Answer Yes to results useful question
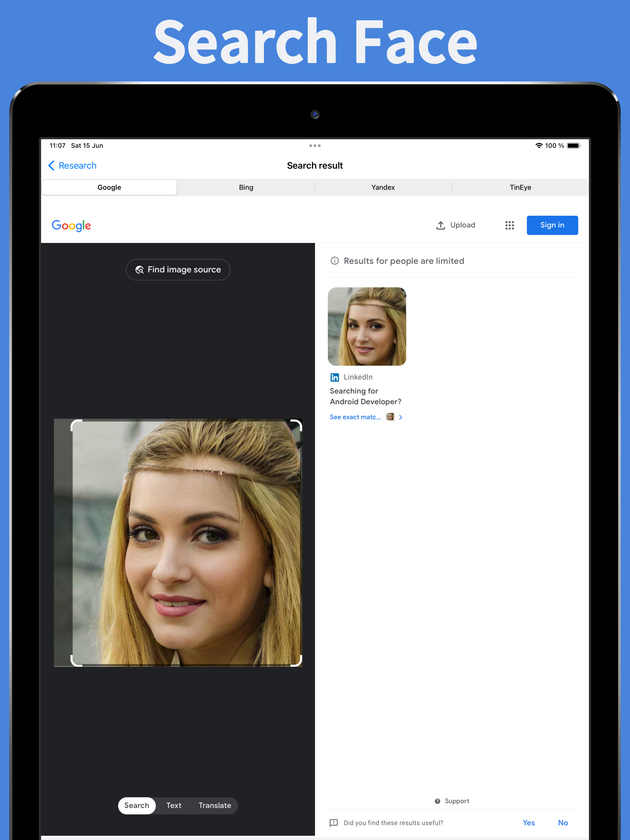 (528, 822)
